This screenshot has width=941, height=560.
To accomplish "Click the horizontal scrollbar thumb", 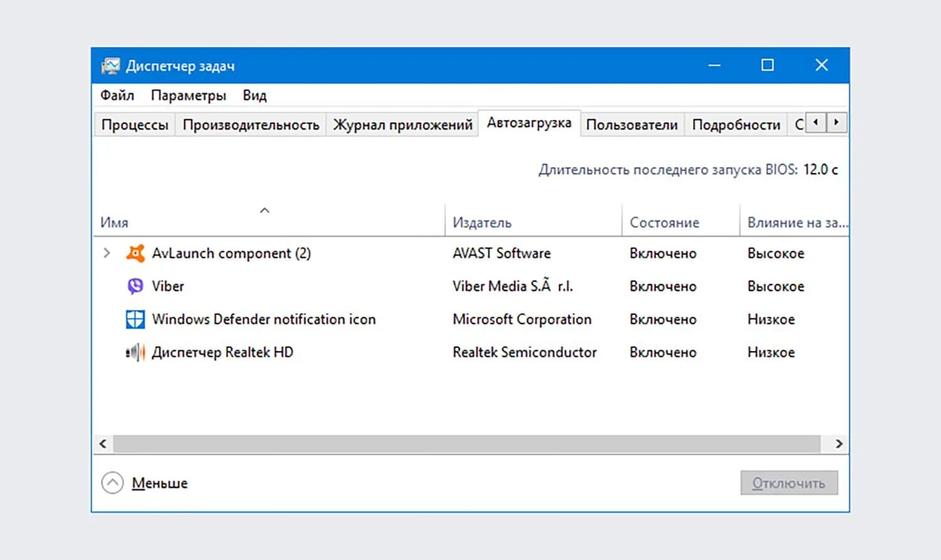I will [x=467, y=444].
